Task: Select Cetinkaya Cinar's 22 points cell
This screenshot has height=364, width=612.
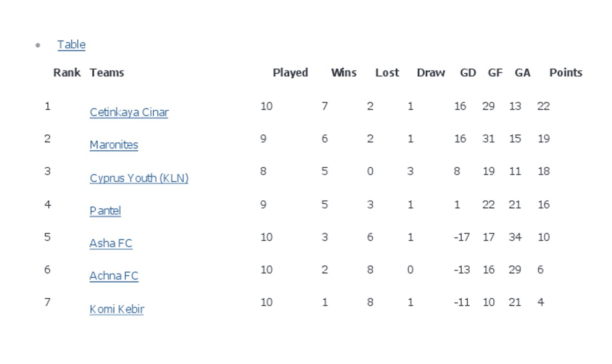Action: tap(543, 106)
